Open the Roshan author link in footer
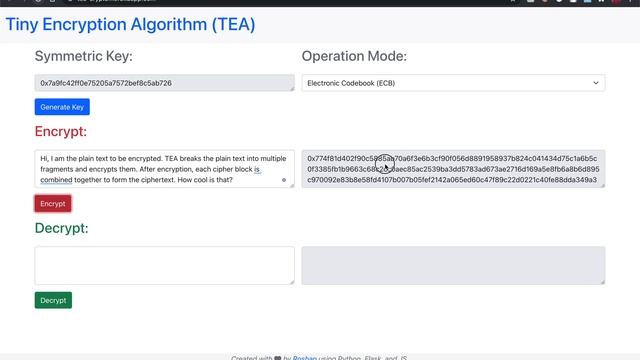This screenshot has height=360, width=640. tap(304, 358)
